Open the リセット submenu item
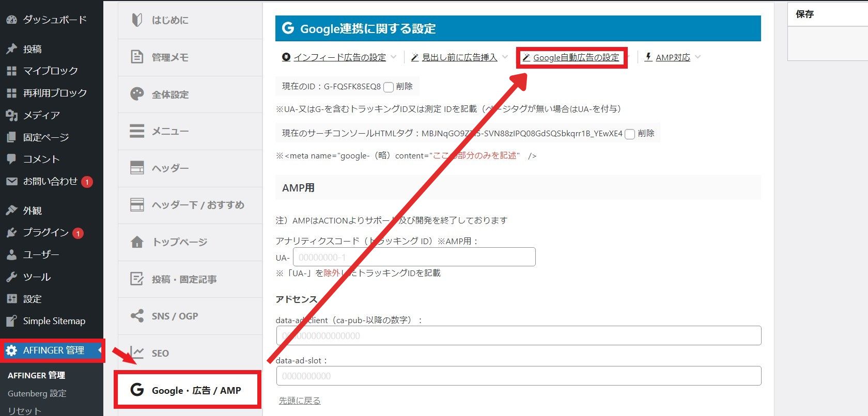868x416 pixels. [x=24, y=411]
